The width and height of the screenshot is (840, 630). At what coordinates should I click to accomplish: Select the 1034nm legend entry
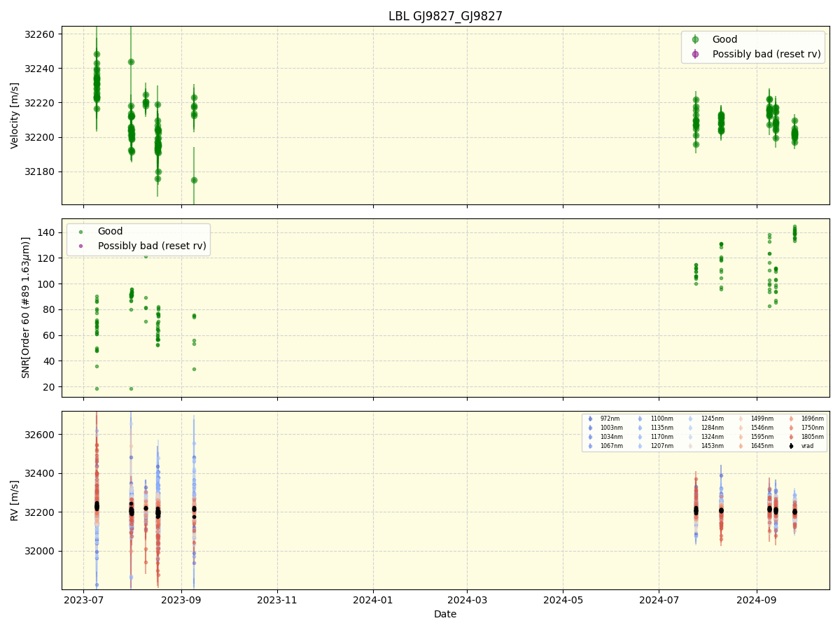click(611, 437)
